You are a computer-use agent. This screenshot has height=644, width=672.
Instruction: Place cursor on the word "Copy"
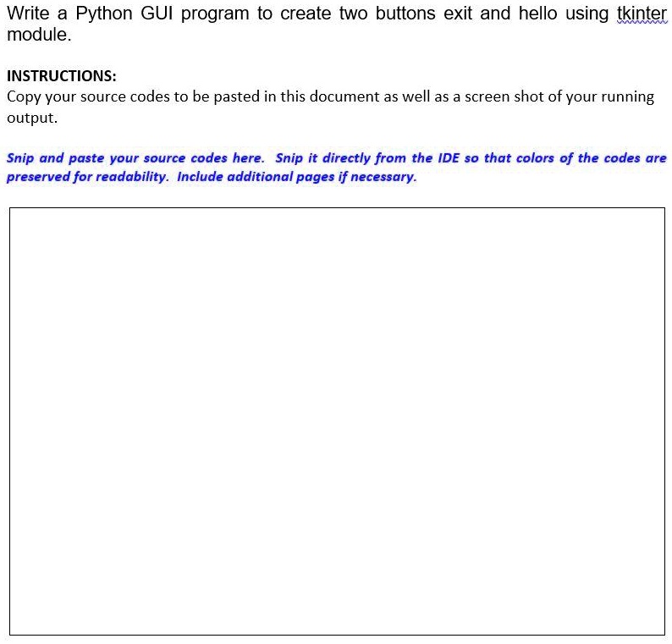24,97
